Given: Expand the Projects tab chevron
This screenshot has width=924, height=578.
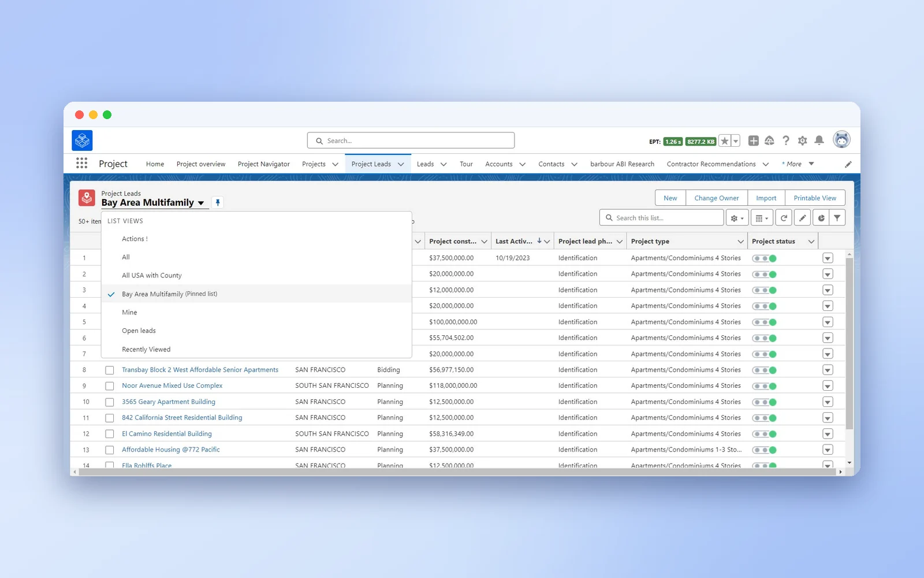Looking at the screenshot, I should tap(335, 164).
